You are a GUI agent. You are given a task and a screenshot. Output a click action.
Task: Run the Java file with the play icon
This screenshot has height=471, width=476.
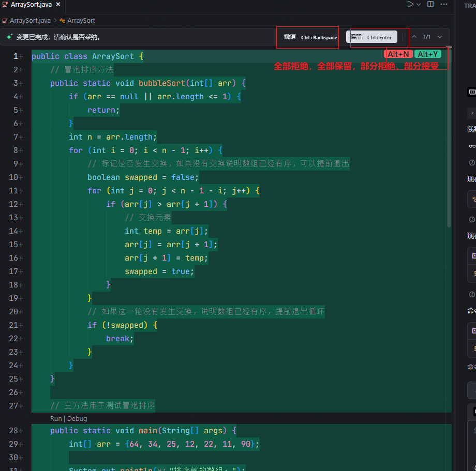click(x=410, y=4)
